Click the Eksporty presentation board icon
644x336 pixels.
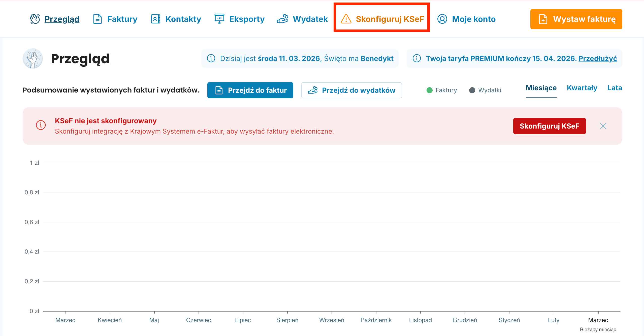[x=219, y=19]
